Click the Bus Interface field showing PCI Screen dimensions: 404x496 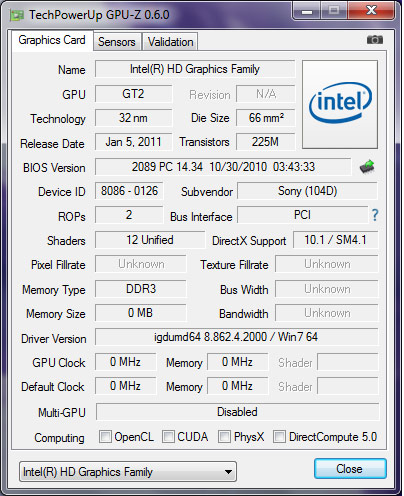pyautogui.click(x=303, y=215)
